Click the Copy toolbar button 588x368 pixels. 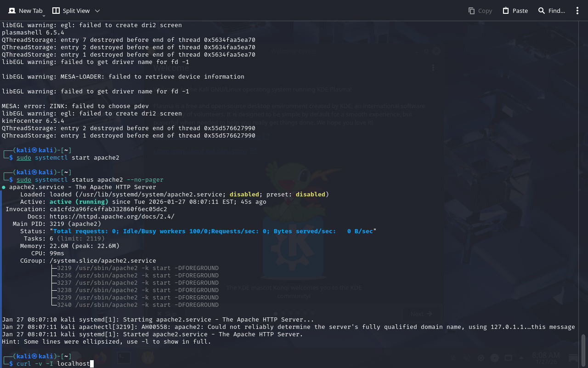coord(480,11)
